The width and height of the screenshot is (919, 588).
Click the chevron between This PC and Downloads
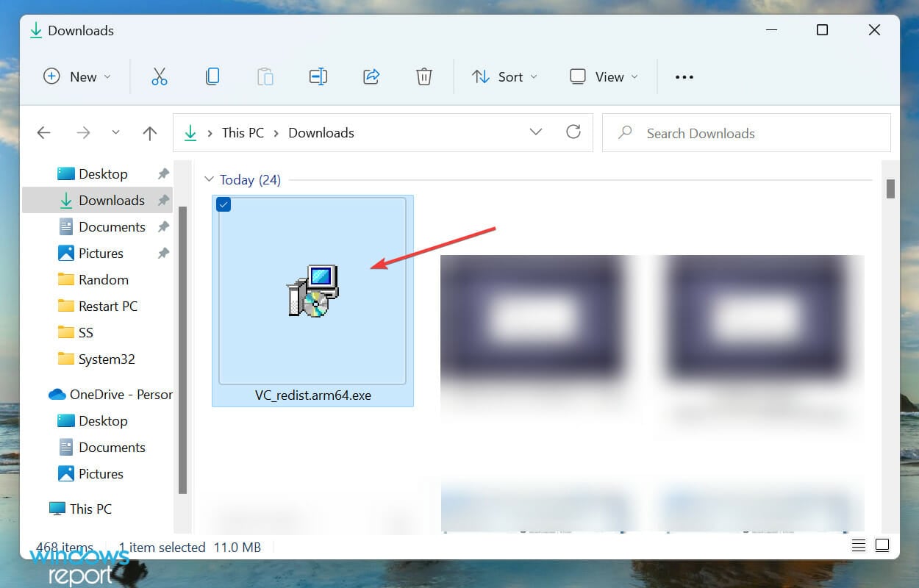(276, 133)
